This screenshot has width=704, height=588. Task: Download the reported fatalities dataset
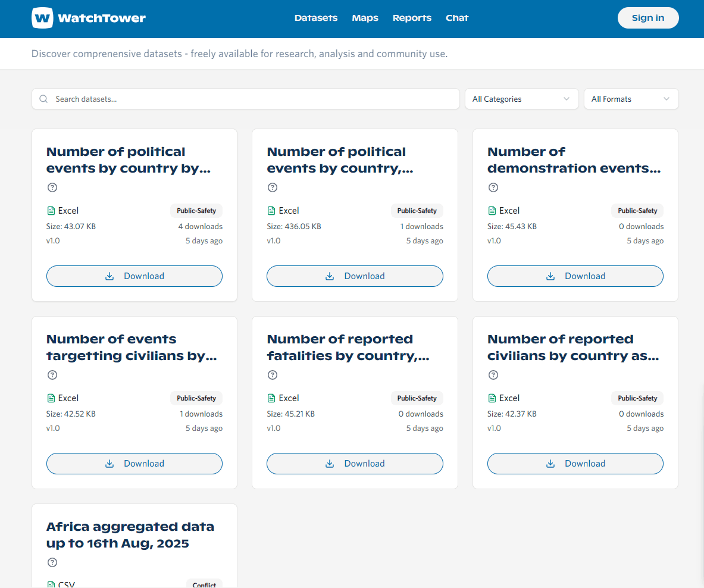(x=355, y=464)
